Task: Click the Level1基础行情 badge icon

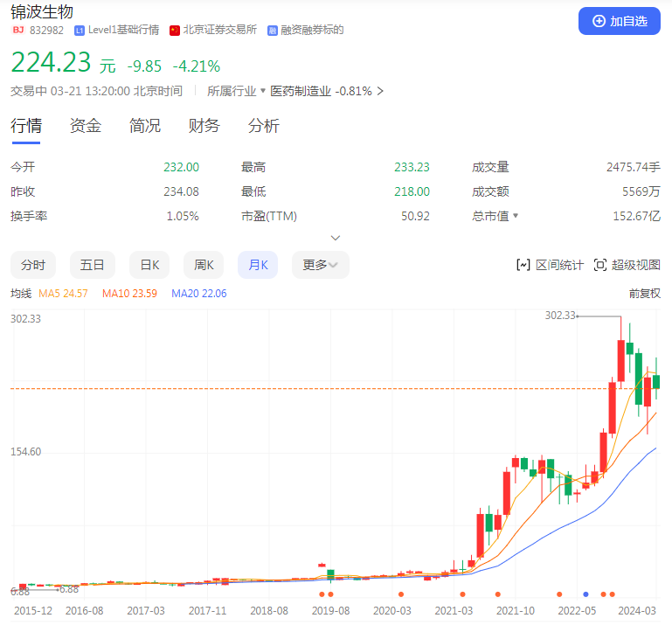Action: point(80,30)
